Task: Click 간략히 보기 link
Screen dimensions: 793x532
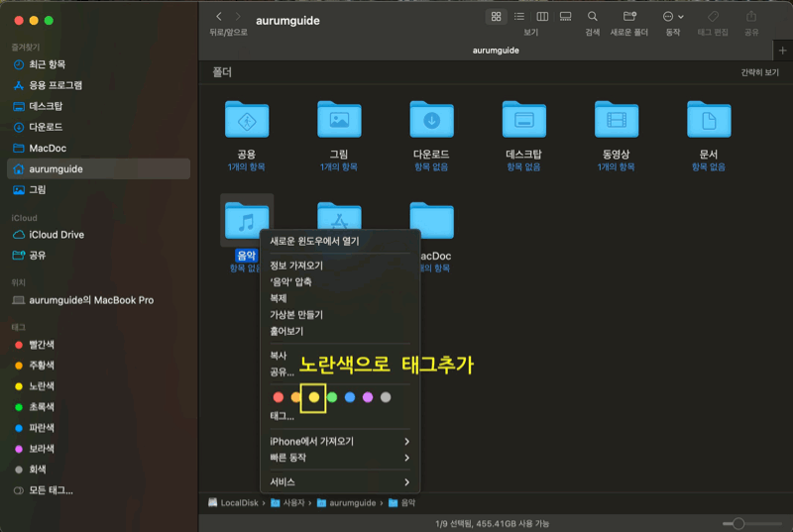Action: [x=759, y=72]
